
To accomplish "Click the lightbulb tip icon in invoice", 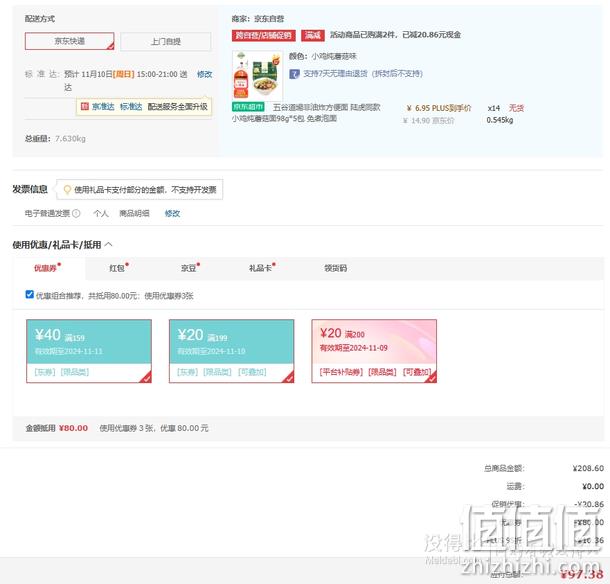I will tap(67, 189).
